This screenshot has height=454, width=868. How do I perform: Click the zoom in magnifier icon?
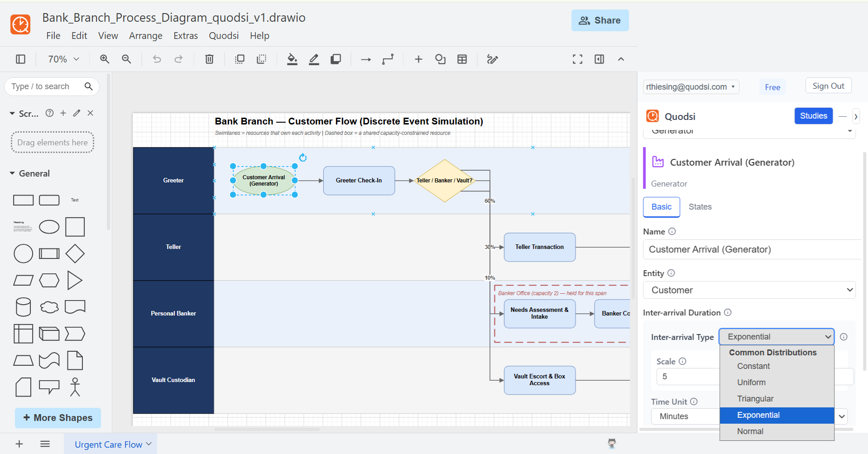(105, 59)
